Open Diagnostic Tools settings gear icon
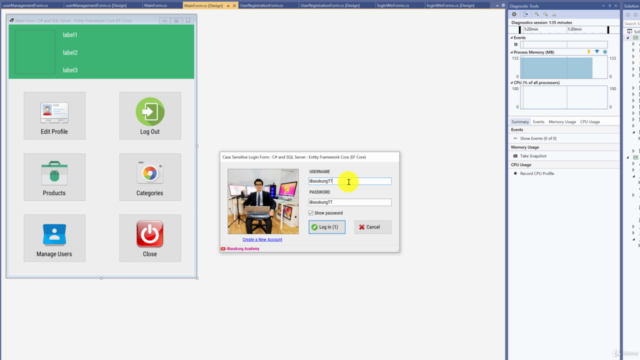640x360 pixels. [514, 14]
